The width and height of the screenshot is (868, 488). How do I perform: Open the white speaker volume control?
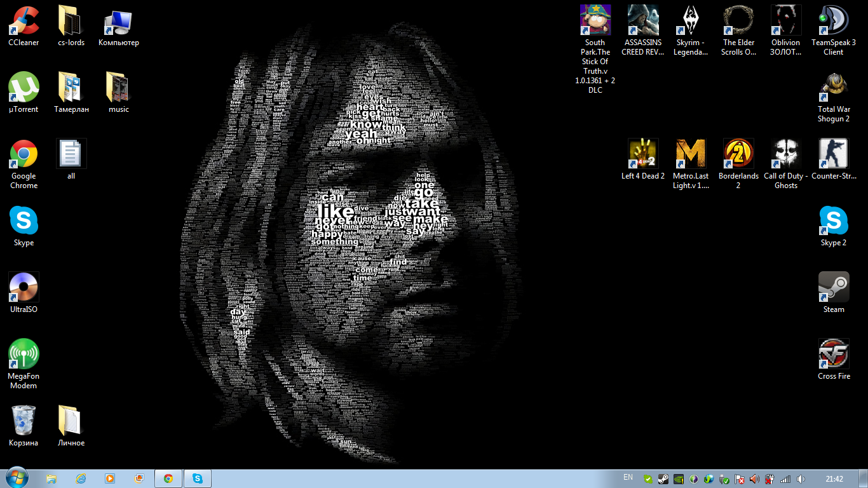click(801, 479)
